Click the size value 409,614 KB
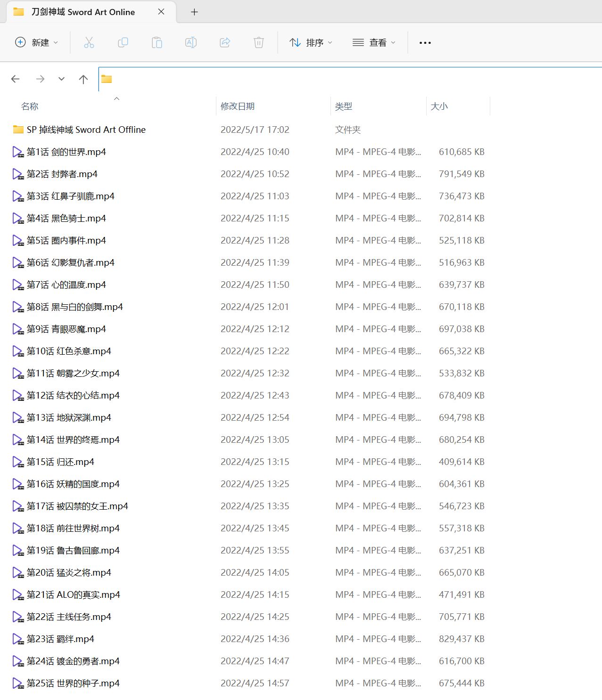This screenshot has width=602, height=700. click(x=462, y=462)
